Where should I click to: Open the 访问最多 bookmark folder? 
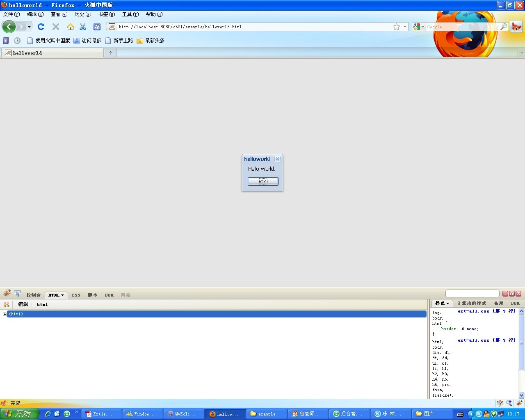point(87,41)
